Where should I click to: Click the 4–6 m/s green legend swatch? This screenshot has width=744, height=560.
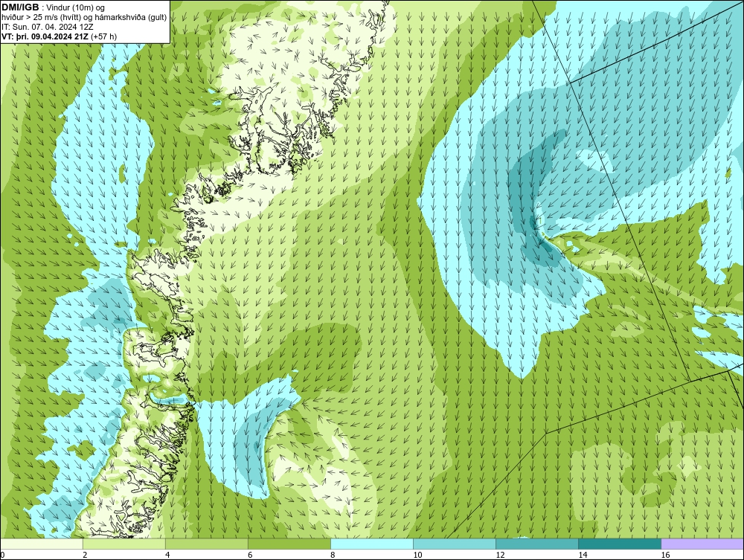pos(207,544)
